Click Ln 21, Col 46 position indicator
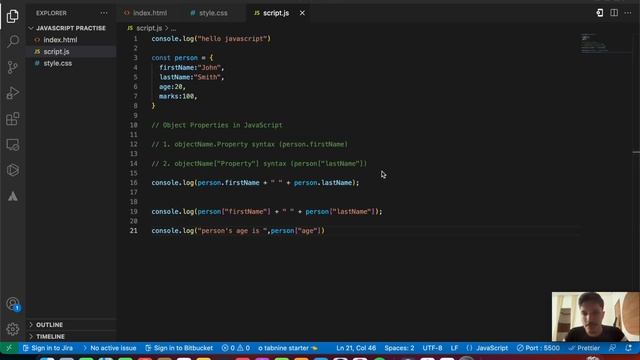This screenshot has height=360, width=640. point(356,348)
